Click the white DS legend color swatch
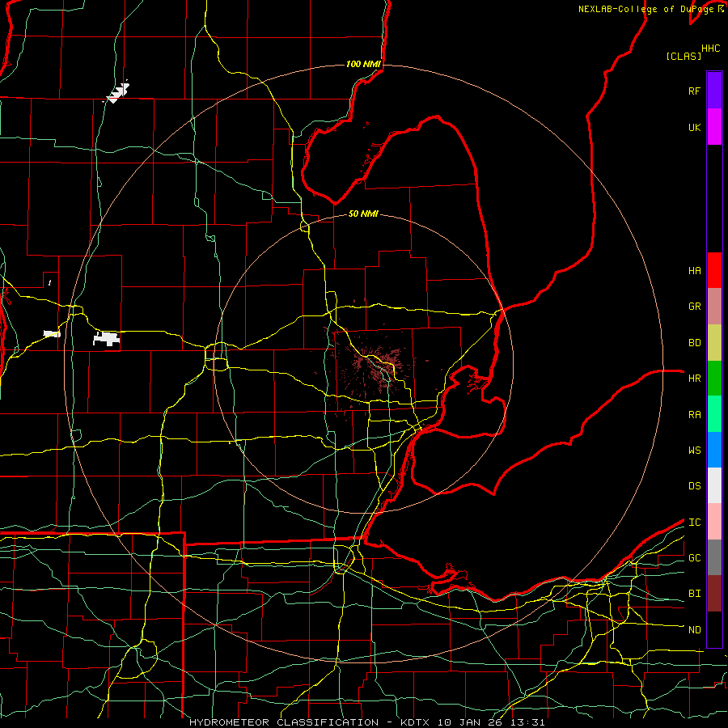 pyautogui.click(x=714, y=485)
